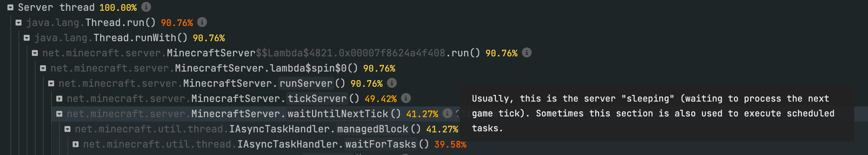Screen dimensions: 868x155
Task: Collapse the lambda$spin$0() node
Action: coord(43,68)
